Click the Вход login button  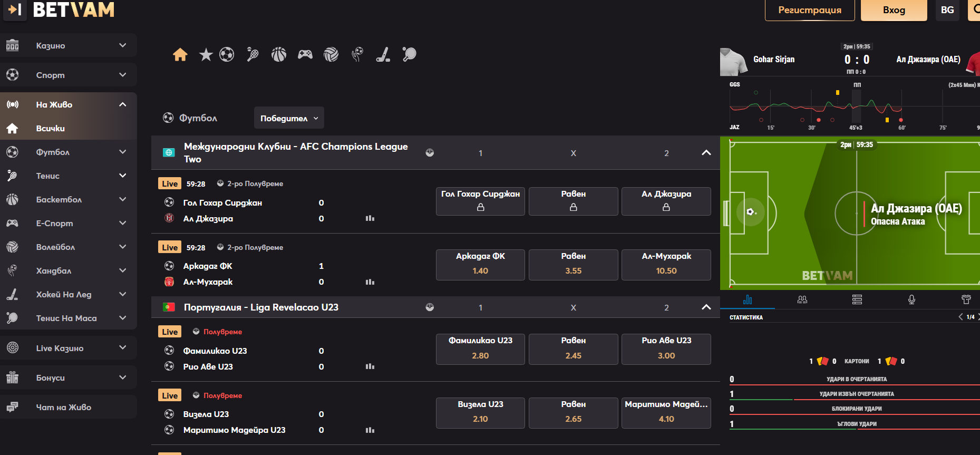click(894, 10)
